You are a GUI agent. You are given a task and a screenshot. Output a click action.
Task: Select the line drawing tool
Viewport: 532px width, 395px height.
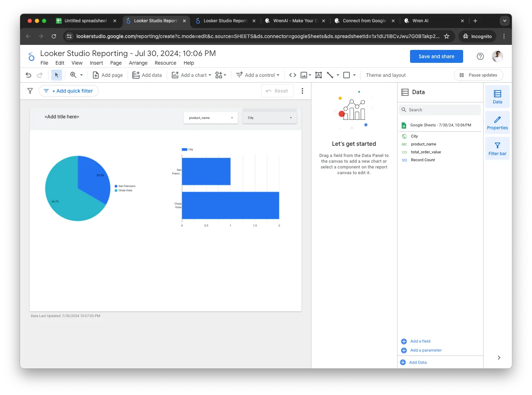coord(330,75)
